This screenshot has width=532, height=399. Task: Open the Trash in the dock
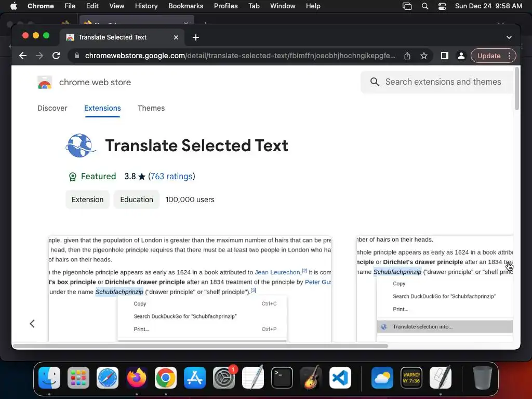(x=483, y=378)
